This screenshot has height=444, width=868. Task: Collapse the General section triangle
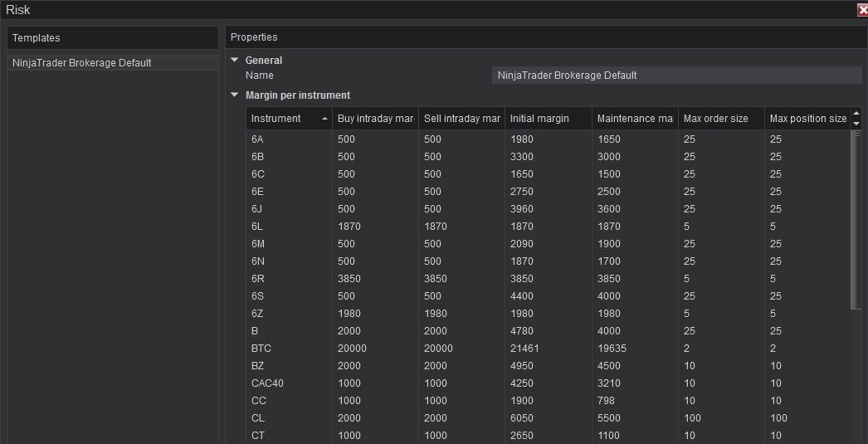235,60
